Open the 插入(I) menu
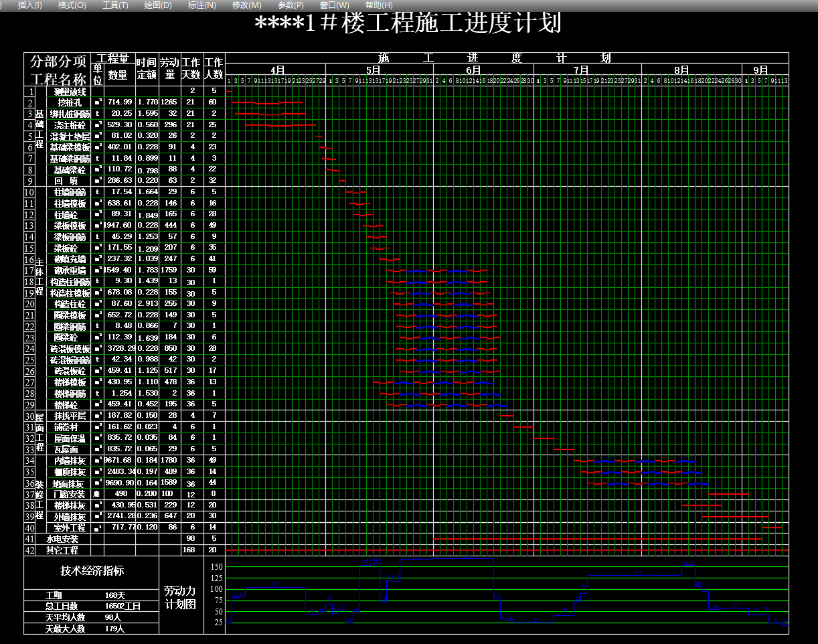This screenshot has width=818, height=644. pos(29,5)
